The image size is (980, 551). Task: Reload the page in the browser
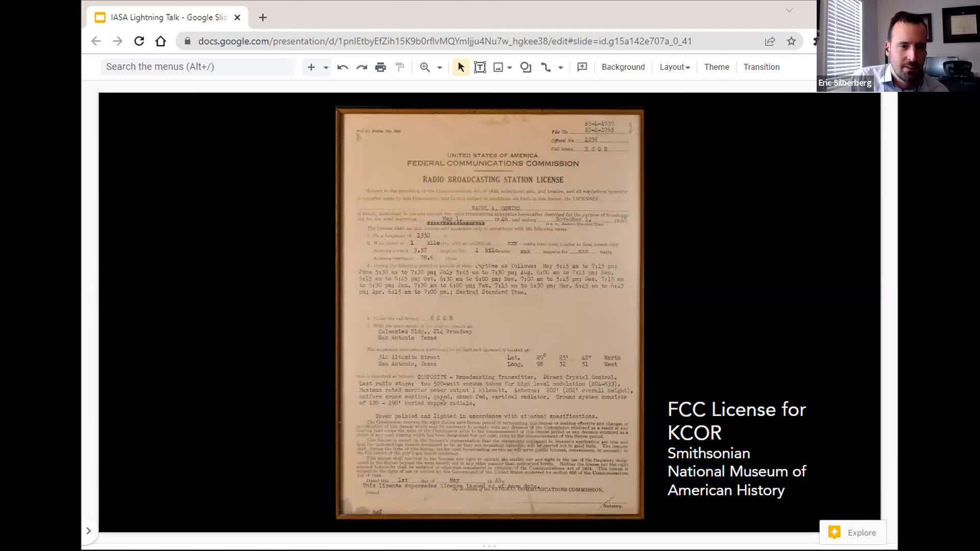click(x=139, y=41)
